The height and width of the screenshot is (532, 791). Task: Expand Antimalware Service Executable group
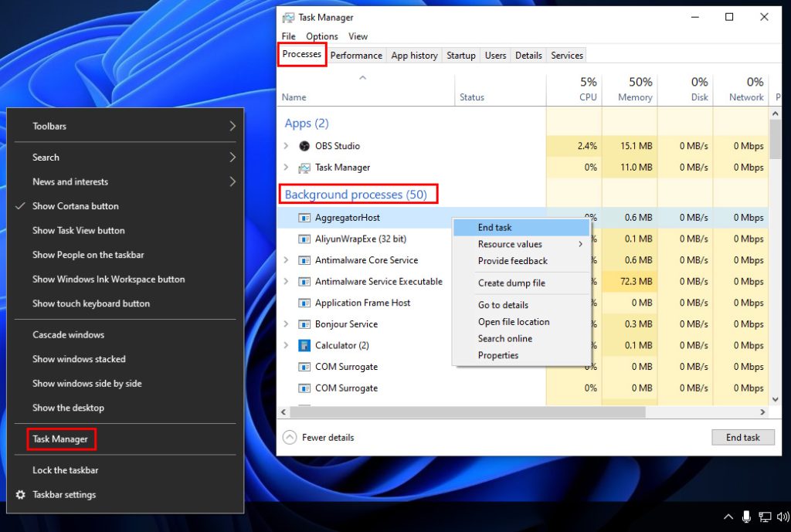[x=286, y=281]
